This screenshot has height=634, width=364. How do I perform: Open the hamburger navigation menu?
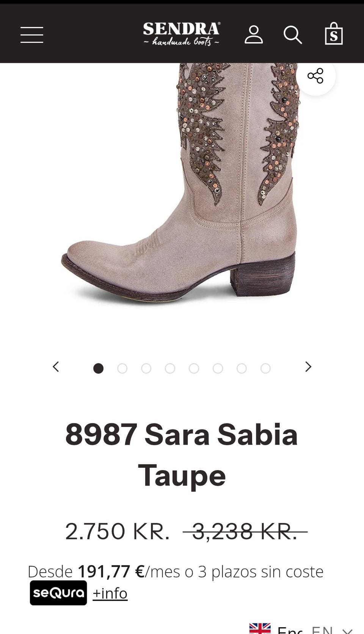click(x=32, y=35)
